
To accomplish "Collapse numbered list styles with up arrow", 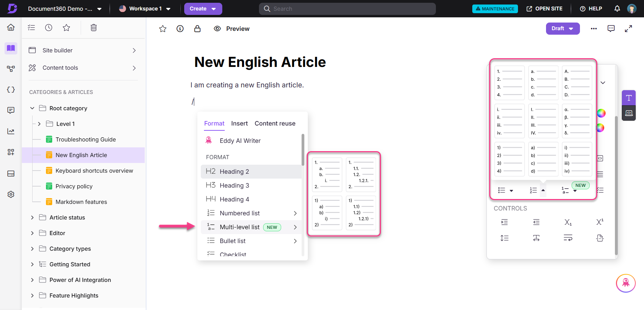I will pos(543,190).
